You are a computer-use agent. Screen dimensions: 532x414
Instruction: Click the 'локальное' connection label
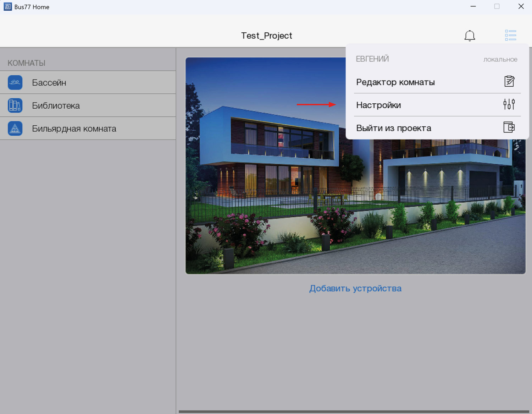[500, 59]
